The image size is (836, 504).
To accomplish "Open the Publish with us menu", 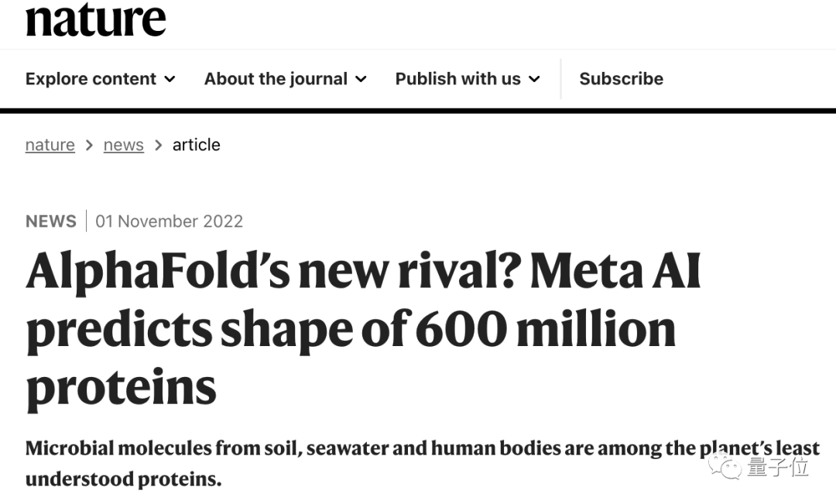I will click(x=457, y=79).
